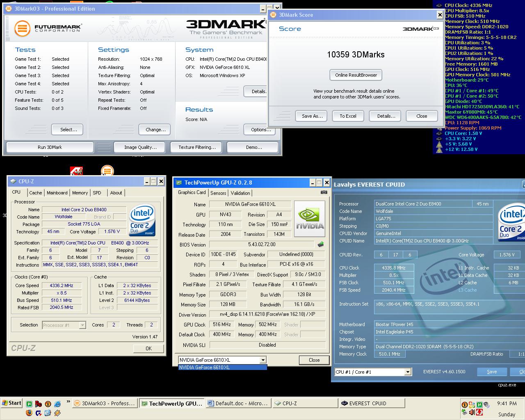Click the red desktop icon beside 3DMark shortcut
Screen dimensions: 525x420
click(x=76, y=171)
